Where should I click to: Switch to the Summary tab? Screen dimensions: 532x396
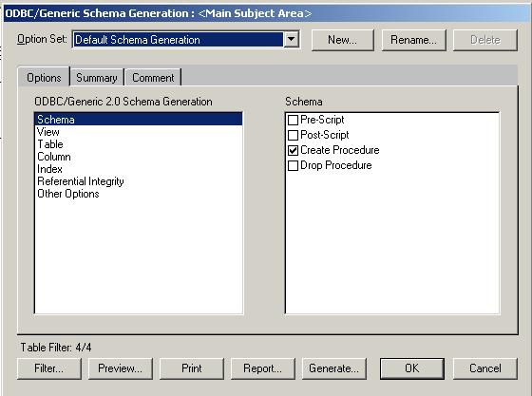coord(97,78)
